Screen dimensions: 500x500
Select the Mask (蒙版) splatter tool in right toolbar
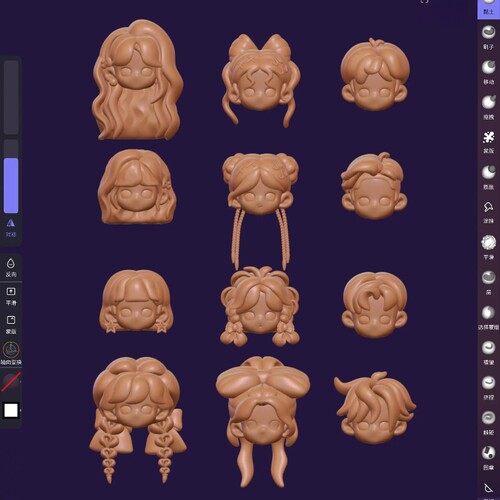(488, 142)
